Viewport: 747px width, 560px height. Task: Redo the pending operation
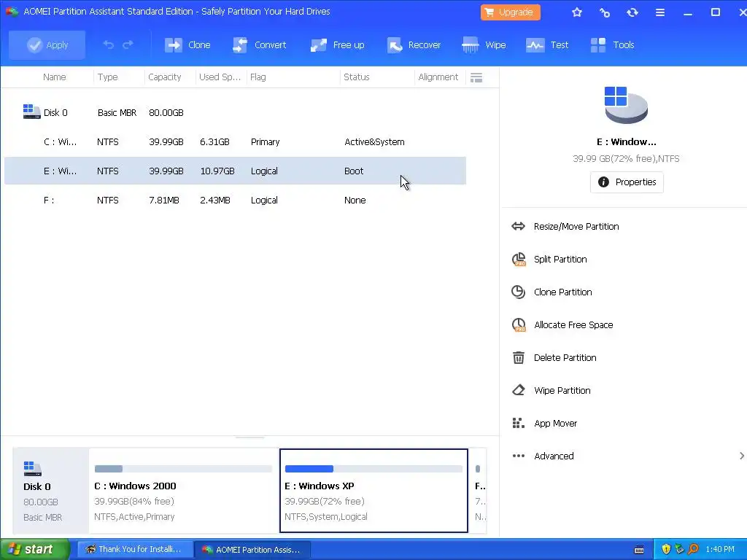click(x=128, y=44)
